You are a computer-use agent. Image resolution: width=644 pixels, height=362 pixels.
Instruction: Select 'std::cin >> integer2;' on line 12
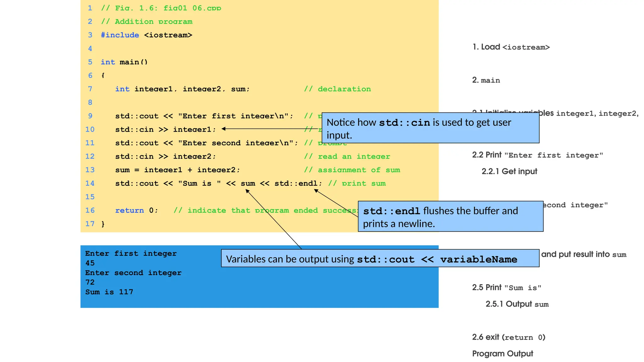(x=166, y=156)
